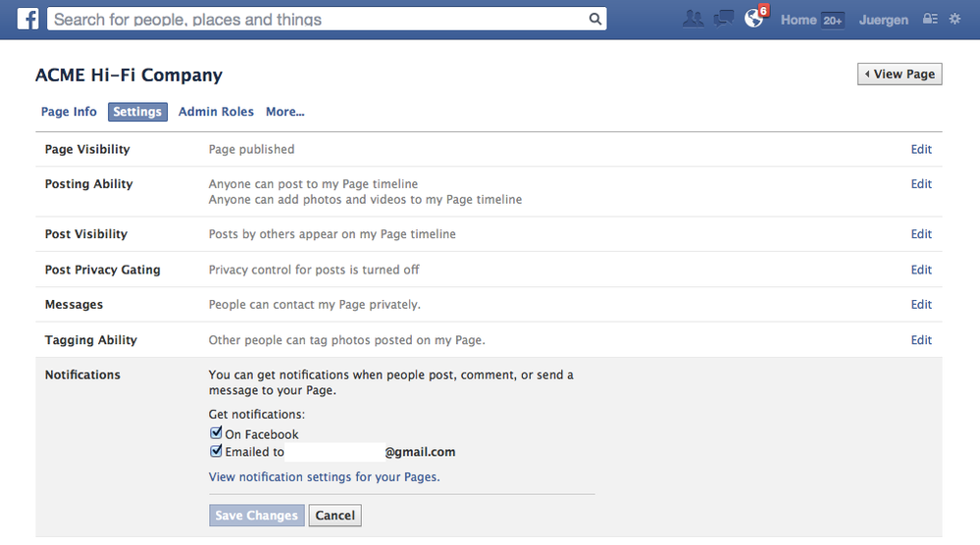The width and height of the screenshot is (980, 545).
Task: Open the privacy shortcuts lock icon
Action: tap(930, 19)
